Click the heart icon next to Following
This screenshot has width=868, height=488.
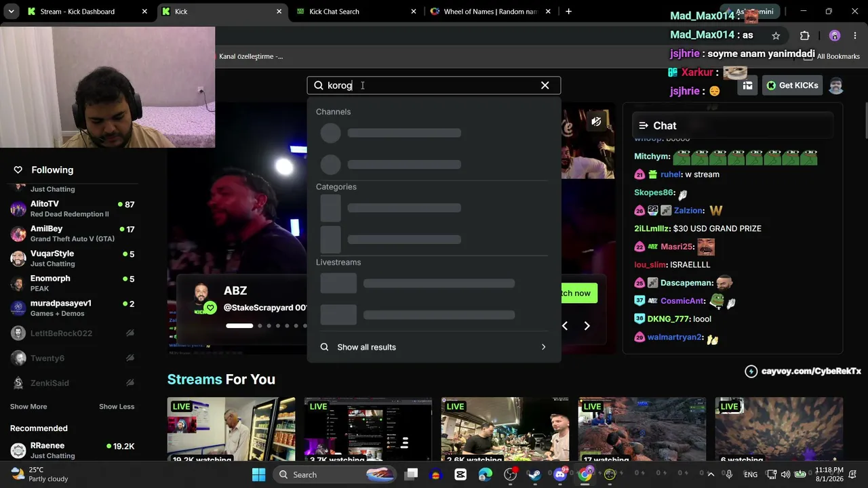(x=18, y=169)
